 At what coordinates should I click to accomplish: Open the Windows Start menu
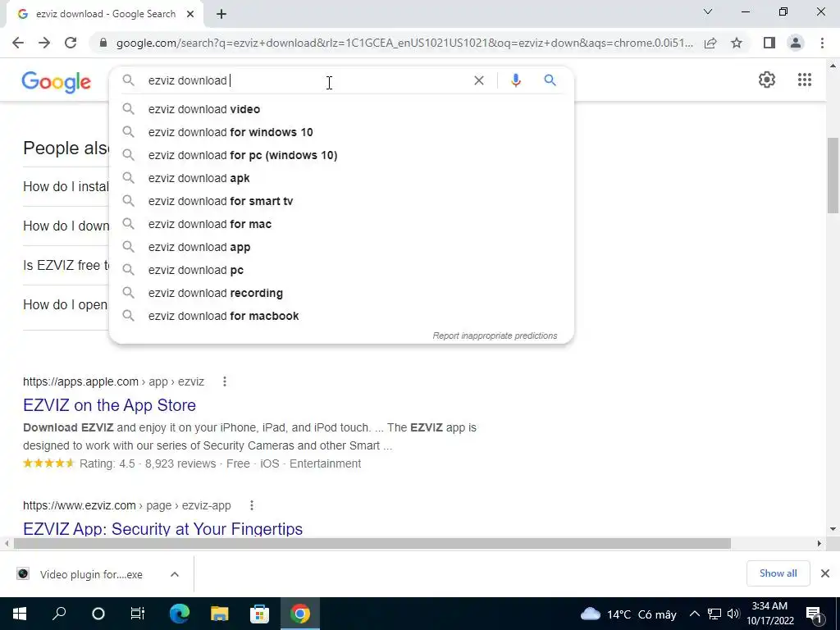pos(20,614)
